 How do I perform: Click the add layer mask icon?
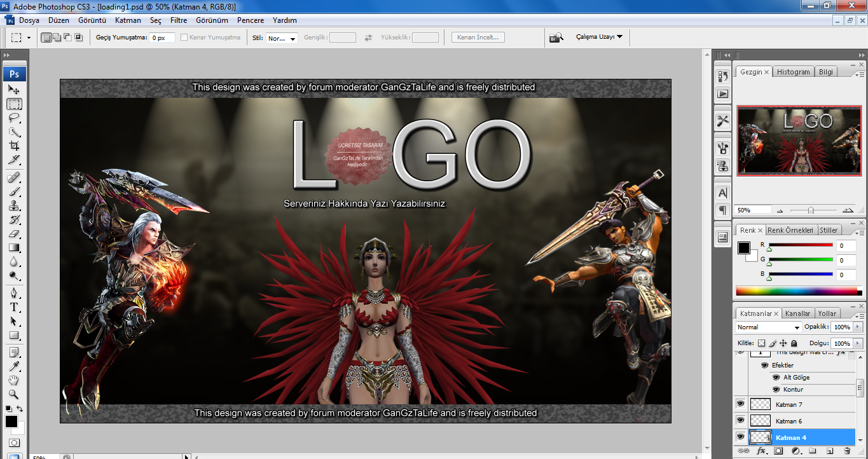pyautogui.click(x=778, y=451)
